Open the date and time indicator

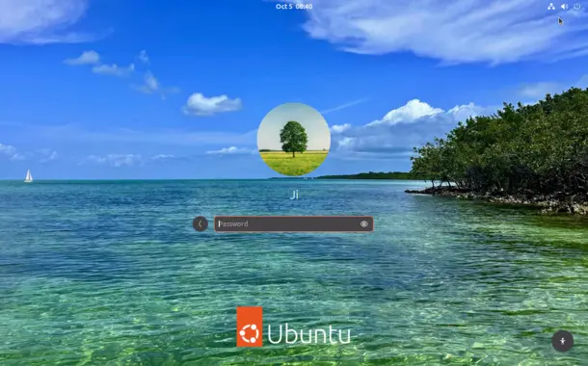(x=294, y=7)
